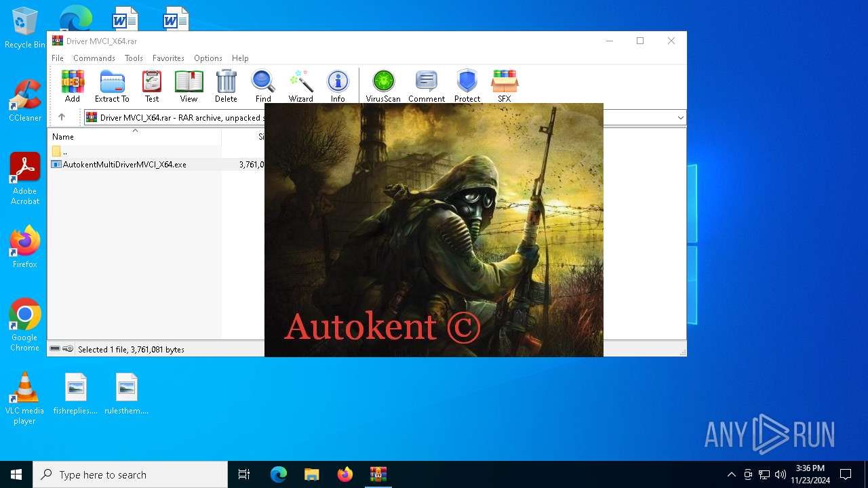Close the WinRAR window
The image size is (868, 488).
(x=671, y=41)
